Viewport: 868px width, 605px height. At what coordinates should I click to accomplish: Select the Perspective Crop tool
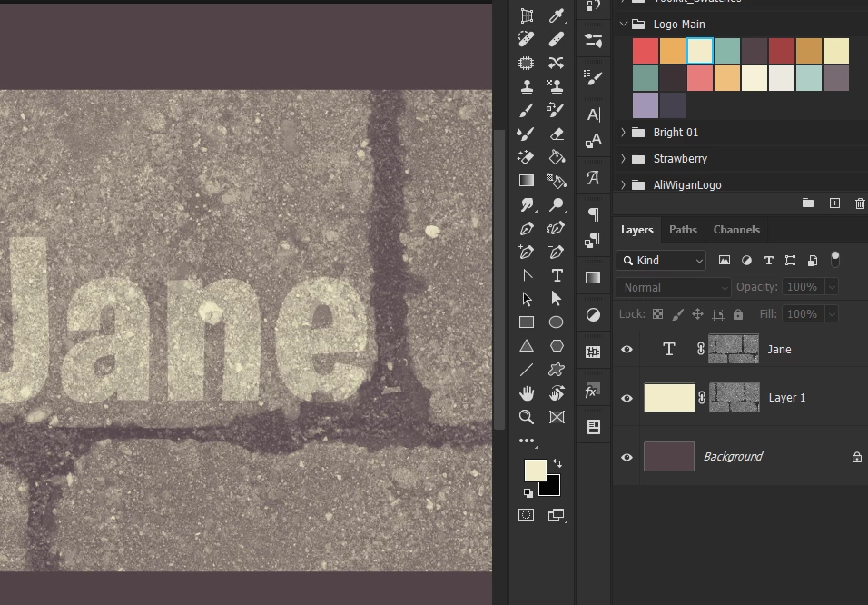click(x=527, y=15)
